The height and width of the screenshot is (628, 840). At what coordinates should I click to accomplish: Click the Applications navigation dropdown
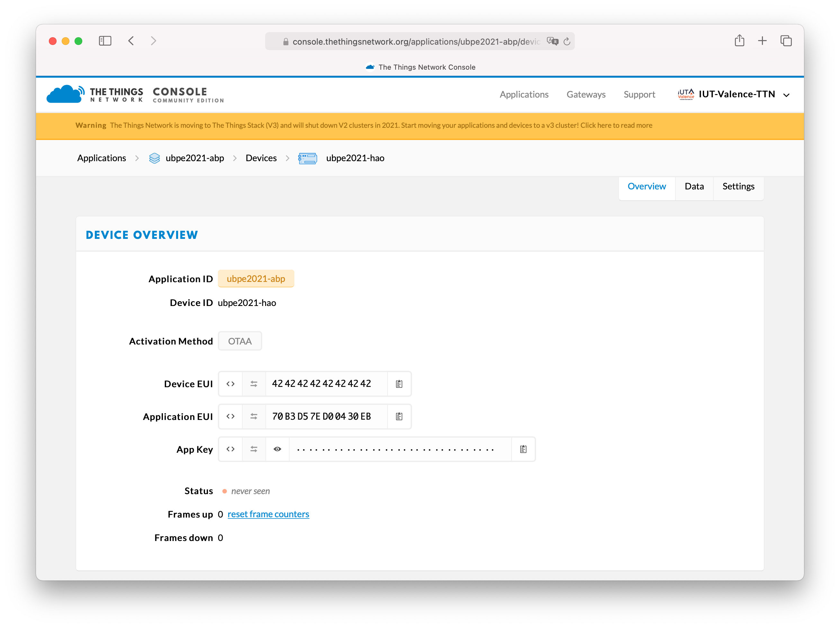tap(524, 94)
